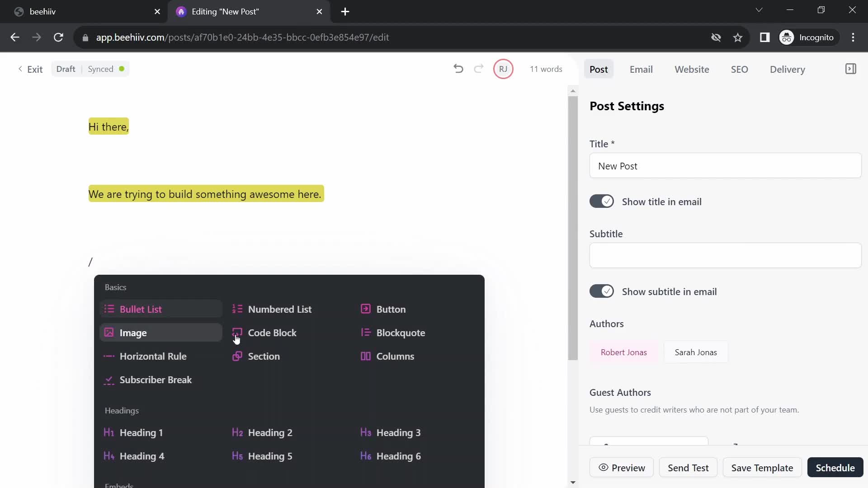The width and height of the screenshot is (868, 488).
Task: Switch to the Email tab
Action: tap(641, 69)
